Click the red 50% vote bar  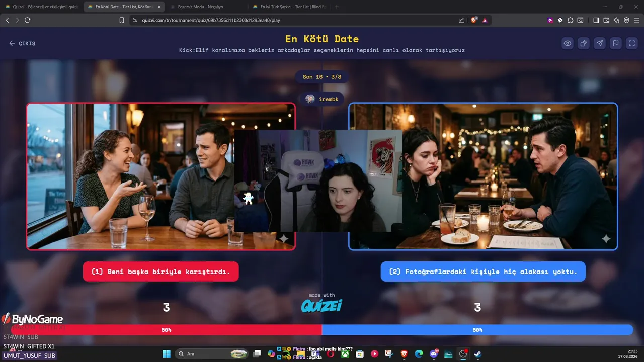point(166,330)
